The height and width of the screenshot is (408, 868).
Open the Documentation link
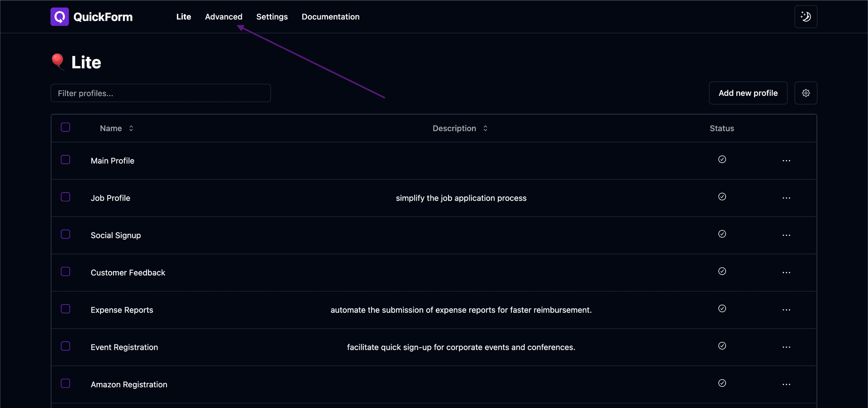pos(330,17)
